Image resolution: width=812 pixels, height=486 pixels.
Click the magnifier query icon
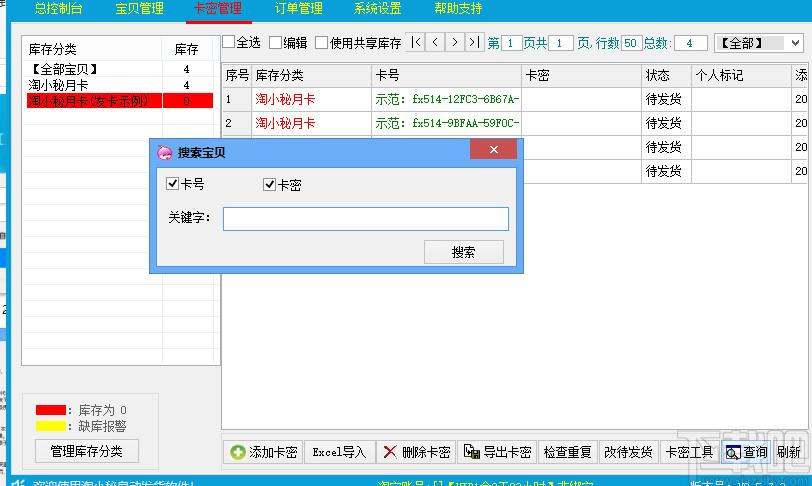[x=733, y=453]
